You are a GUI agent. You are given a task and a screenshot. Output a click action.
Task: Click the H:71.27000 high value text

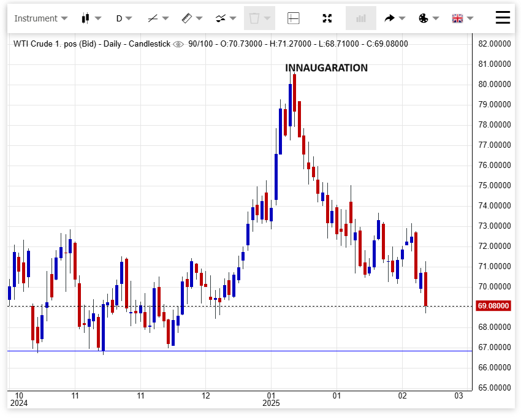click(291, 44)
